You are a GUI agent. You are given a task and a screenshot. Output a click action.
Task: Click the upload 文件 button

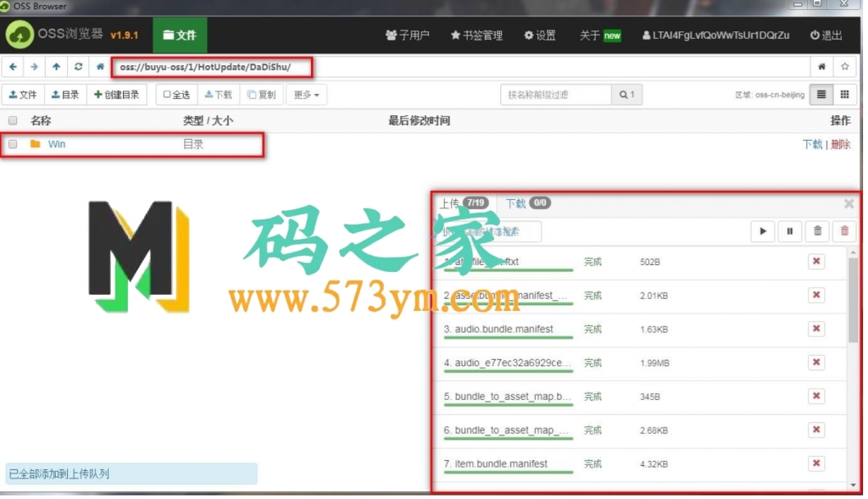click(x=23, y=95)
